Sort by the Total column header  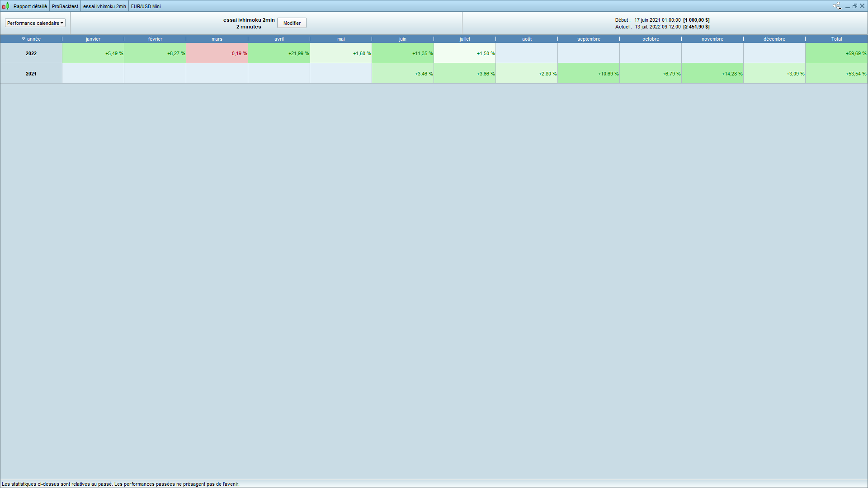[x=836, y=39]
